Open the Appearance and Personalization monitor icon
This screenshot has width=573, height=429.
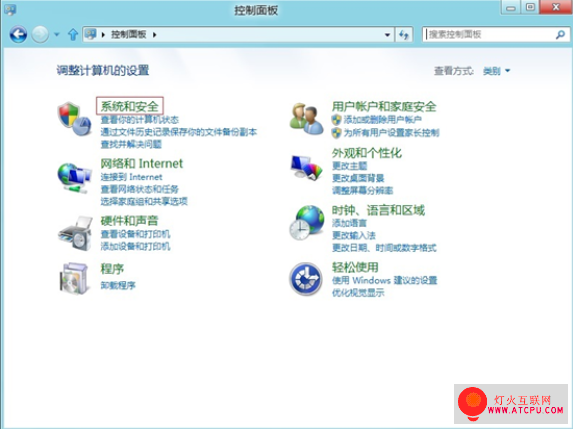[306, 167]
